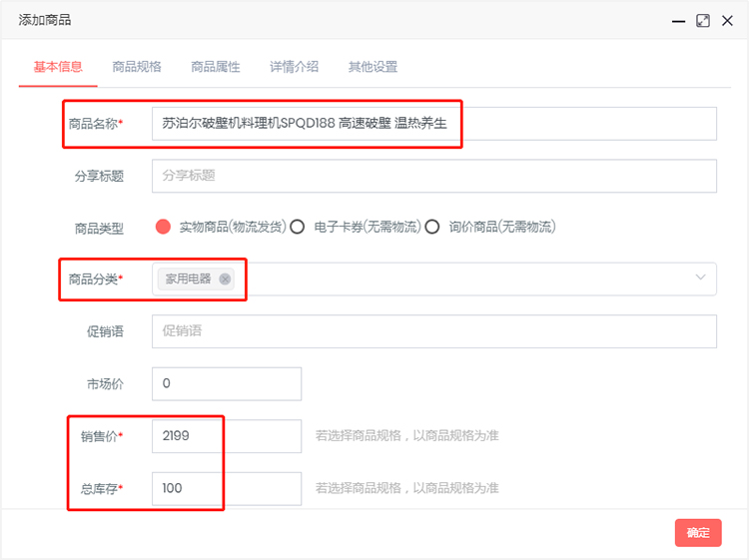Click the 商品类型 label
The height and width of the screenshot is (560, 749).
click(99, 229)
